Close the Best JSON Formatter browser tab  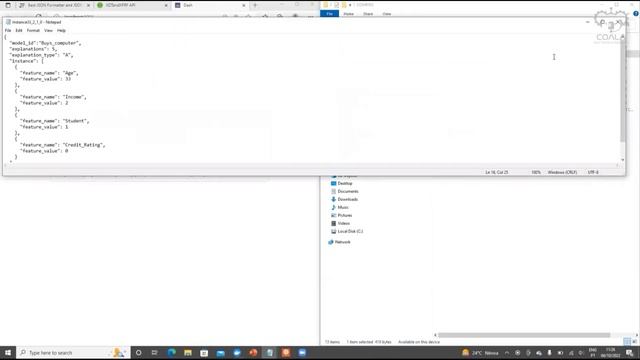click(88, 5)
